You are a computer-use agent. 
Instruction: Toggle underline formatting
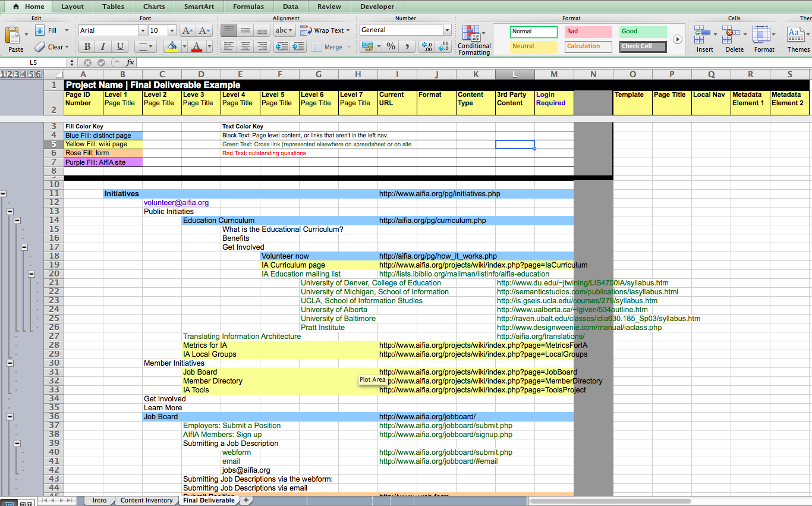click(120, 46)
